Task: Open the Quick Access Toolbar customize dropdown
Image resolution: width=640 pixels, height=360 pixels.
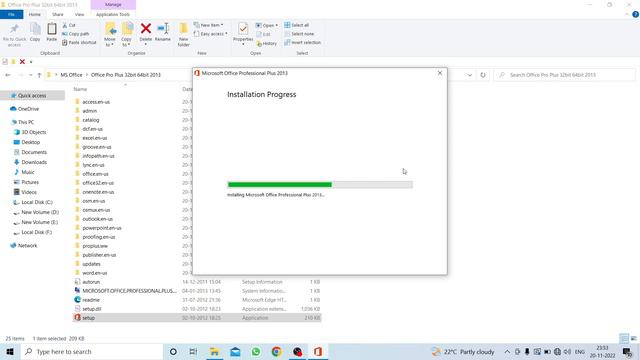Action: pos(31,62)
